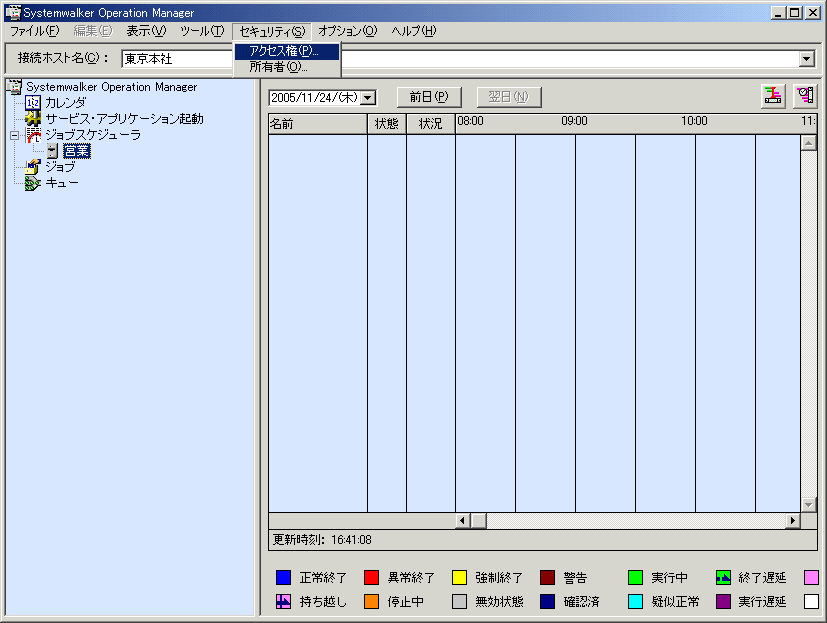
Task: Click the vertical scrollbar up arrow
Action: (x=809, y=142)
